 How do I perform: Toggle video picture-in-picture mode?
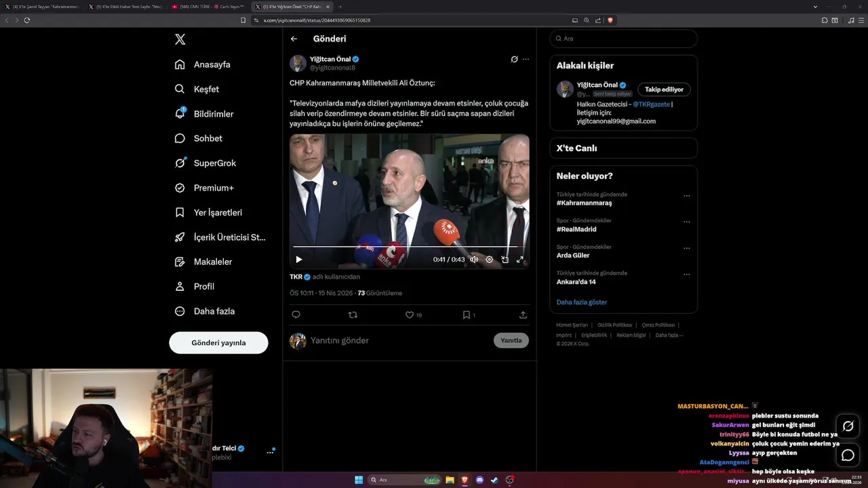tap(505, 259)
